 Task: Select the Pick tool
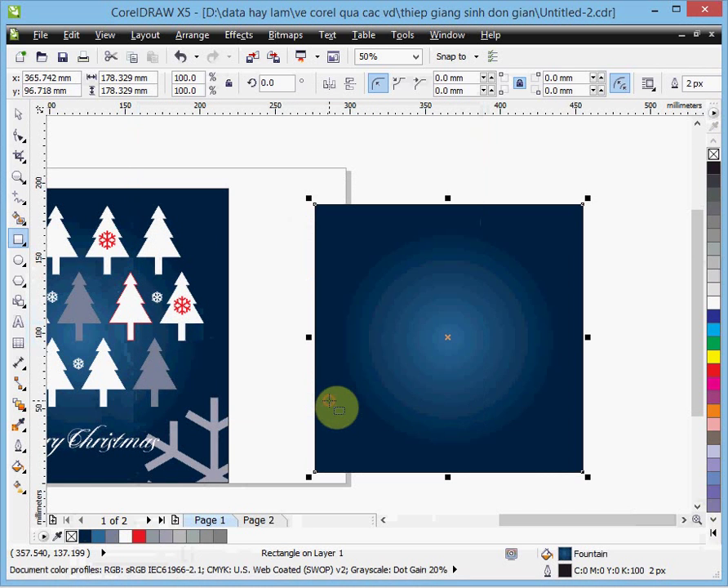point(18,114)
